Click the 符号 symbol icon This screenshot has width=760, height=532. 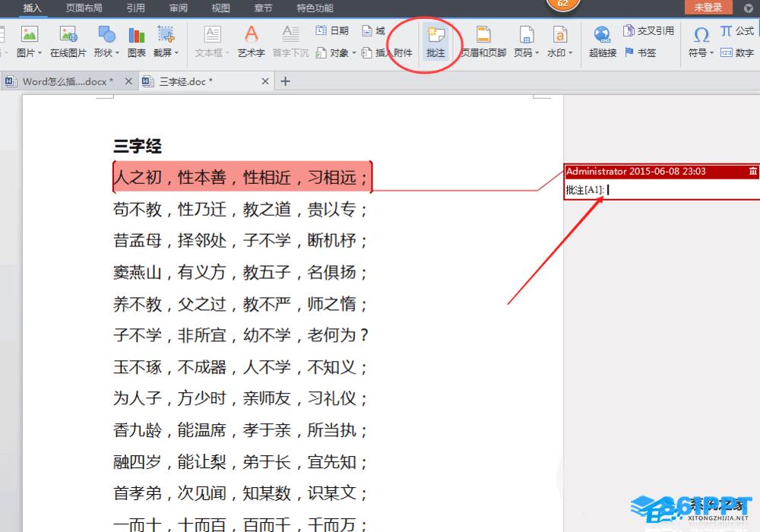[x=701, y=35]
